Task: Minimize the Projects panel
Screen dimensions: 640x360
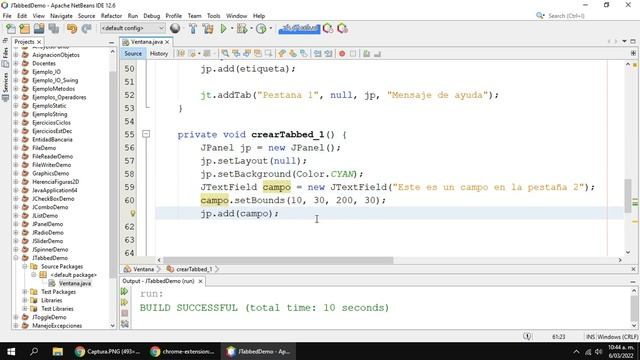Action: tap(111, 42)
